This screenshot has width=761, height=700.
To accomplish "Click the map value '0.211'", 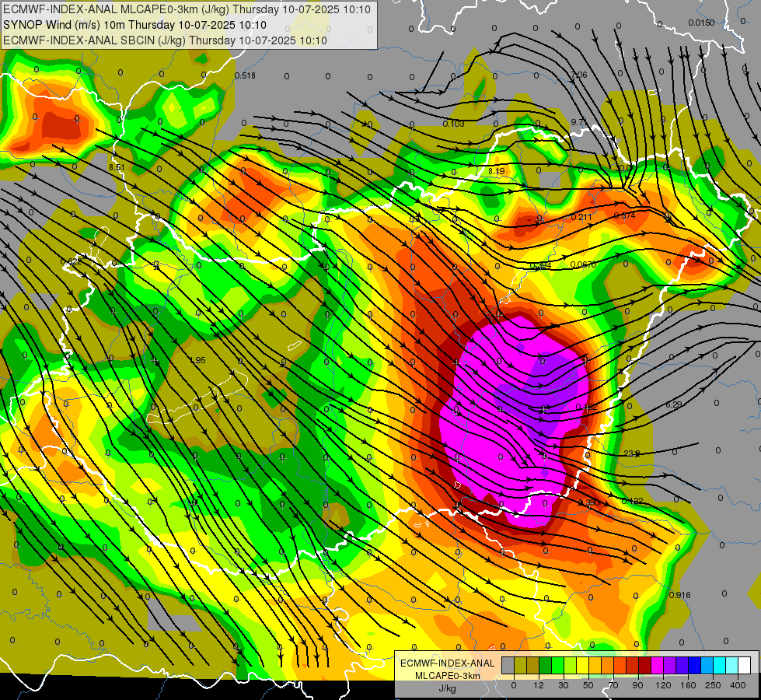I will coord(581,217).
